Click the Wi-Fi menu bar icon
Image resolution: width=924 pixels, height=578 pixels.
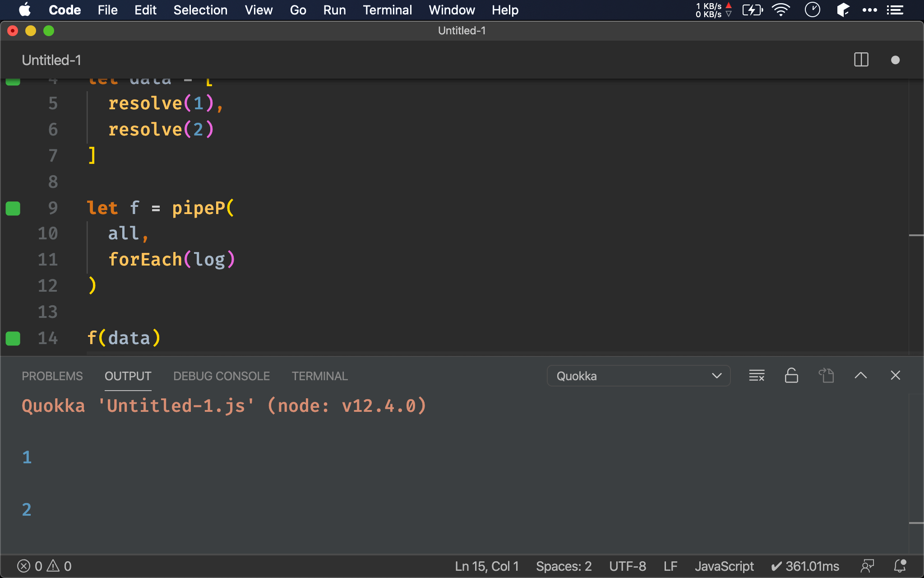pos(781,10)
